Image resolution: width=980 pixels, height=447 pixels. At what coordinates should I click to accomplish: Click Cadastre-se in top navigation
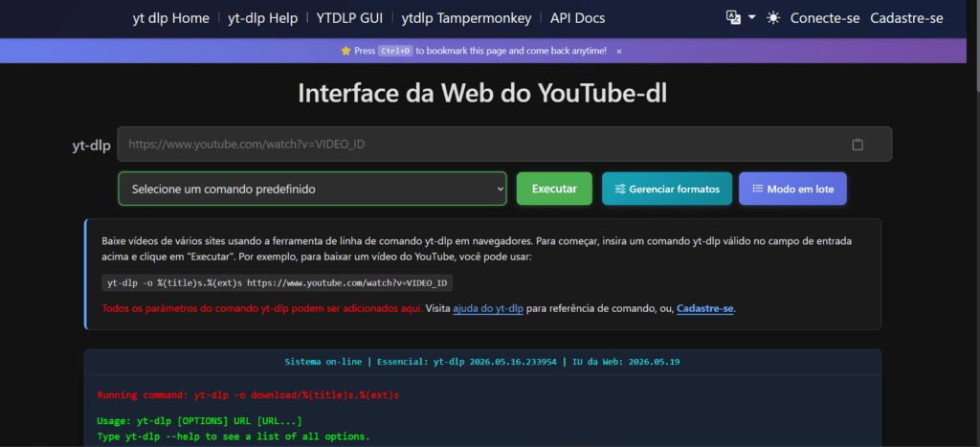(x=906, y=18)
